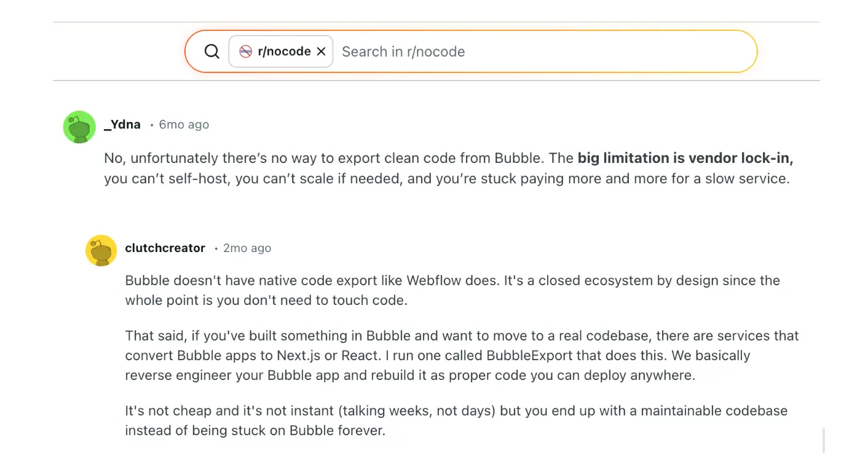Click the bolded vendor lock-in phrase

[x=684, y=158]
